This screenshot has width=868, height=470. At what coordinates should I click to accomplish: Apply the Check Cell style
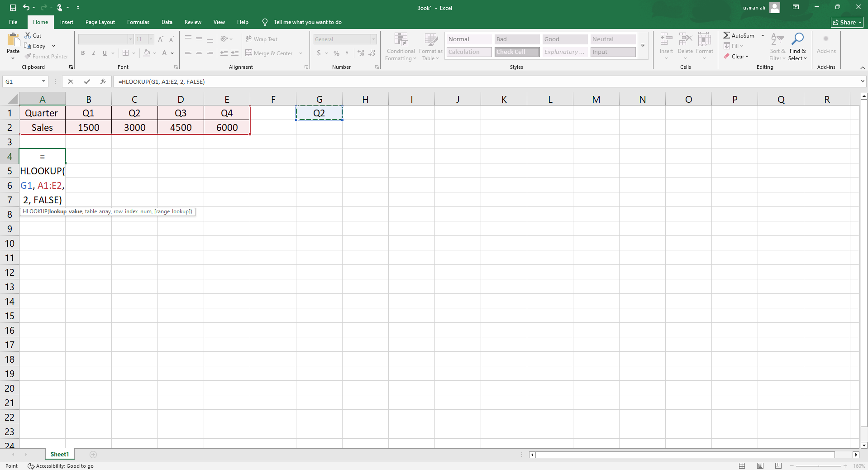tap(517, 52)
